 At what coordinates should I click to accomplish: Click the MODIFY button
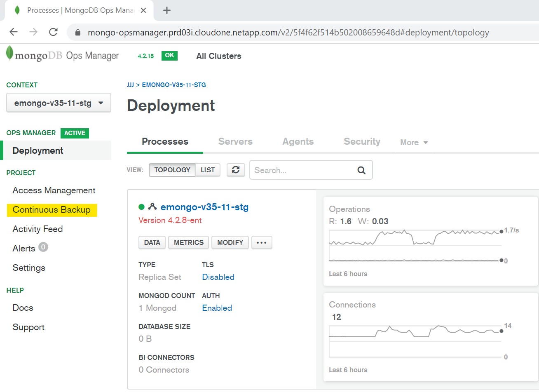[x=230, y=242]
